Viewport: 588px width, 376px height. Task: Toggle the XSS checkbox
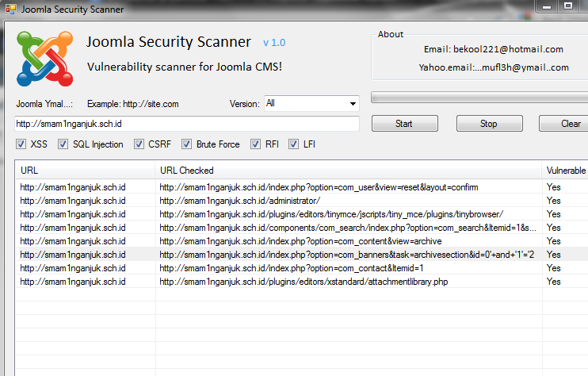coord(21,144)
